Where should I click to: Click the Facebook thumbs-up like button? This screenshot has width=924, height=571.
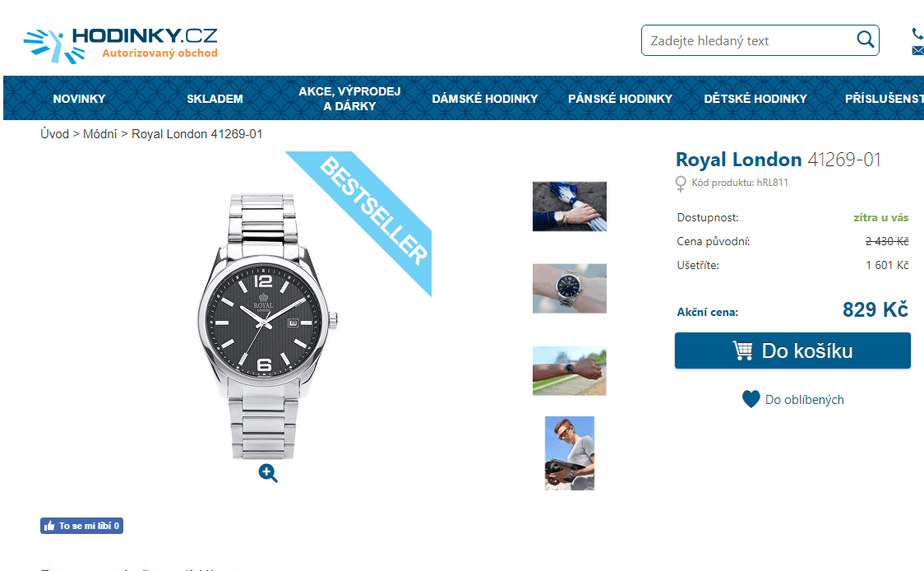[x=81, y=526]
